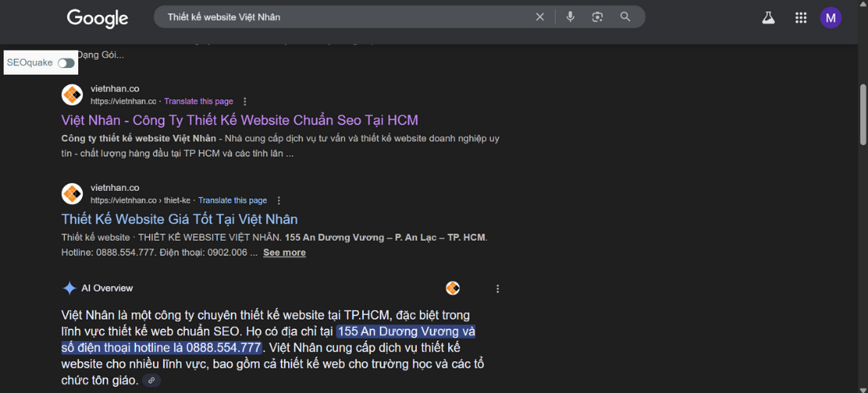
Task: Click the first result's vietnhan.co site name
Action: tap(115, 88)
